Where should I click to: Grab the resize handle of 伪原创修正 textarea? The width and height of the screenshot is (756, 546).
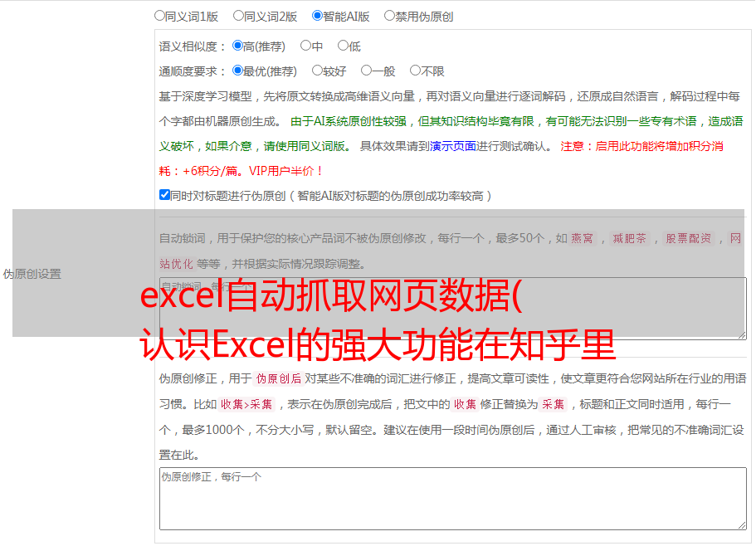pyautogui.click(x=742, y=526)
